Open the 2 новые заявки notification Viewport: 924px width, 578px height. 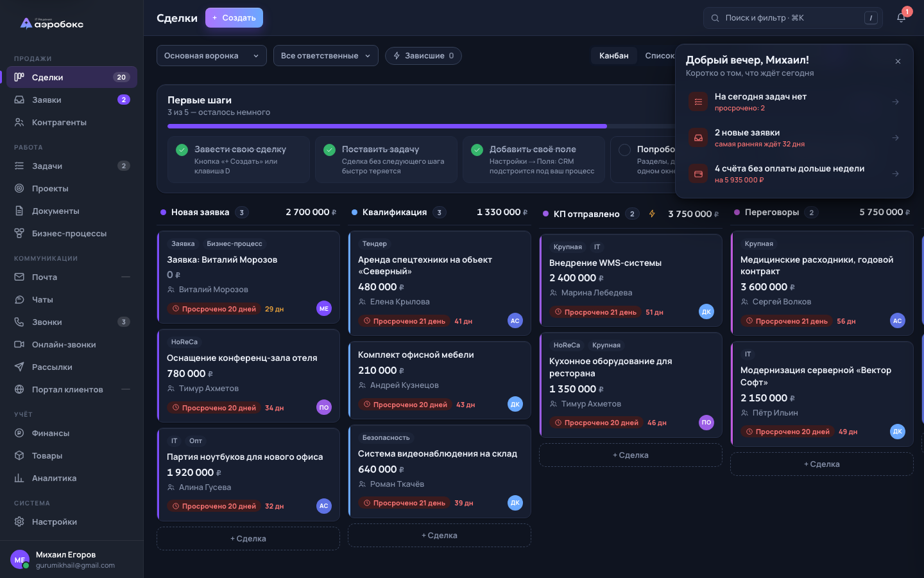click(x=794, y=137)
